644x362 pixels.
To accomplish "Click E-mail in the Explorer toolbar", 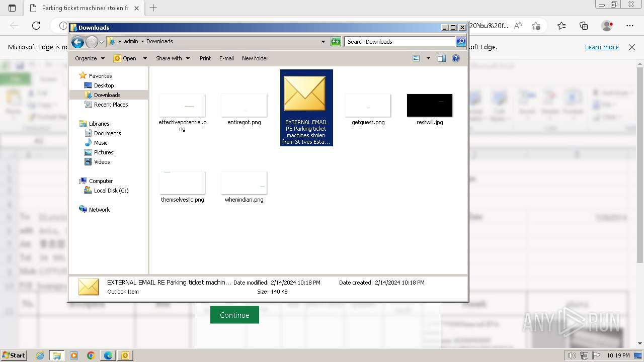I will point(226,58).
